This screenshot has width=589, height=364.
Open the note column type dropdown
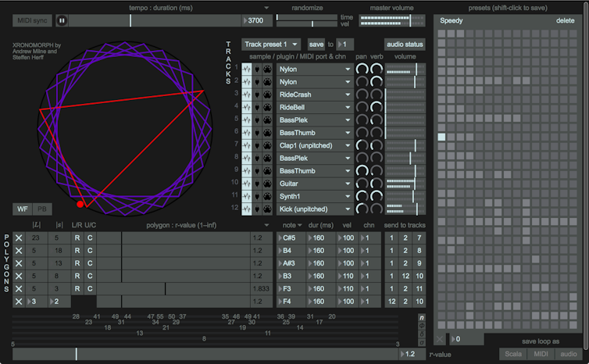[x=293, y=226]
